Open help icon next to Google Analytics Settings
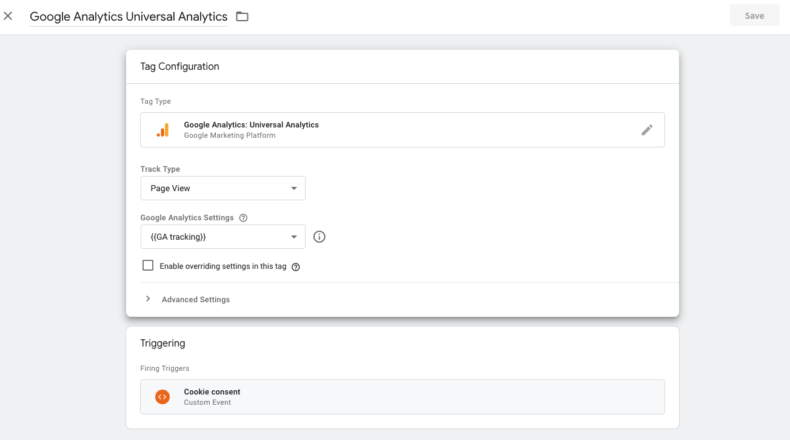Screen dimensions: 790x440 [243, 218]
